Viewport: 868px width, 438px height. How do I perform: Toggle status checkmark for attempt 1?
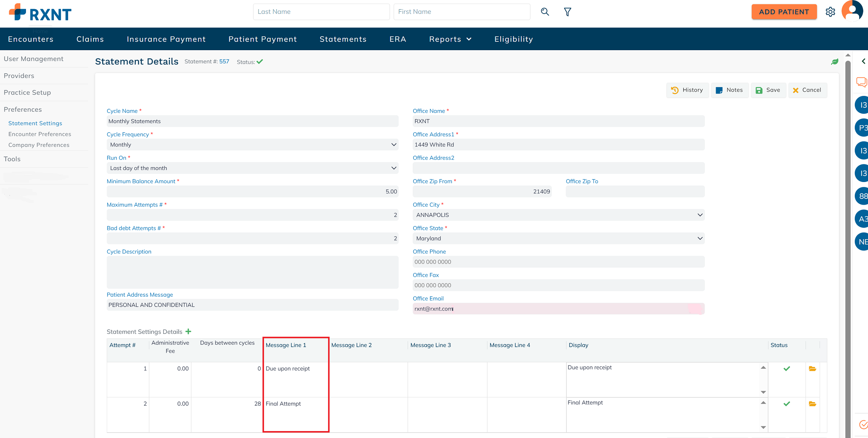pos(787,368)
